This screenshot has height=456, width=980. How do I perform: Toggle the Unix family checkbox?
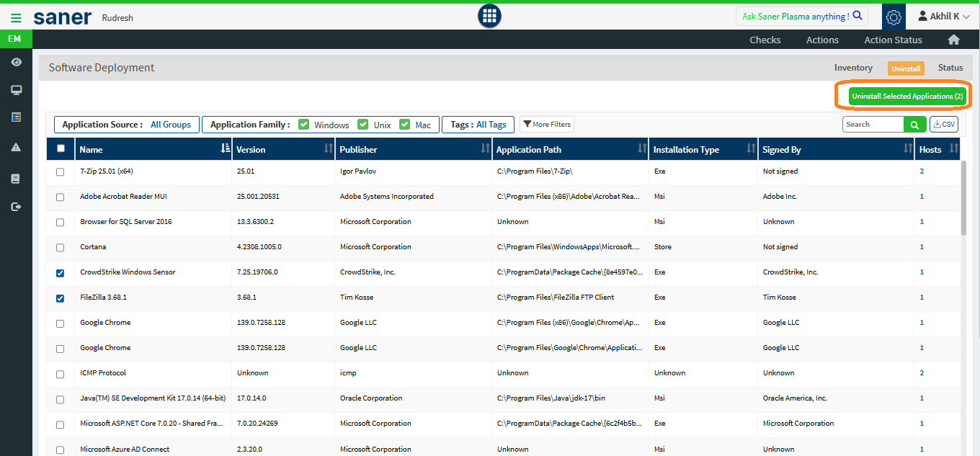pyautogui.click(x=363, y=124)
